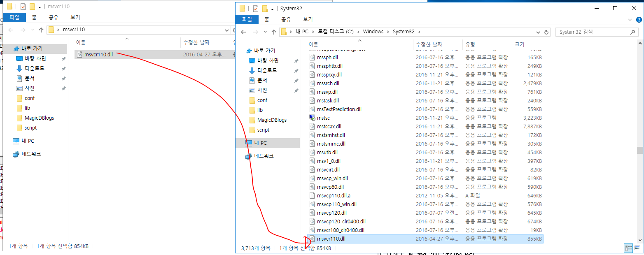644x255 pixels.
Task: Expand address bar dropdown in msvcr110 window
Action: 226,30
